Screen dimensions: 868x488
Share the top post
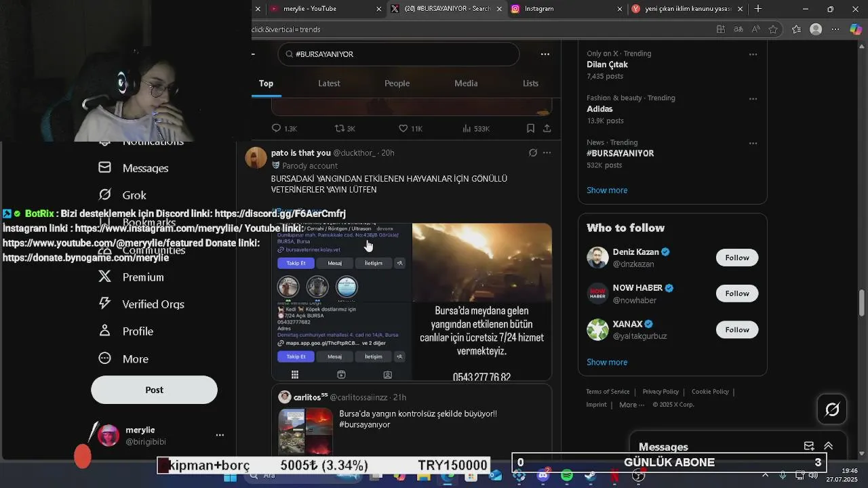[x=547, y=128]
